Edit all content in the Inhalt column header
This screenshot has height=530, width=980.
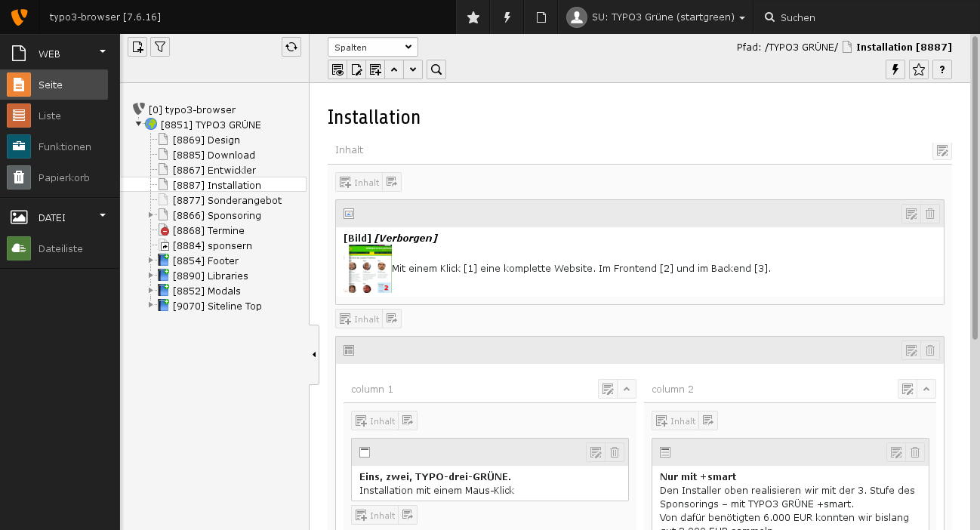coord(942,150)
